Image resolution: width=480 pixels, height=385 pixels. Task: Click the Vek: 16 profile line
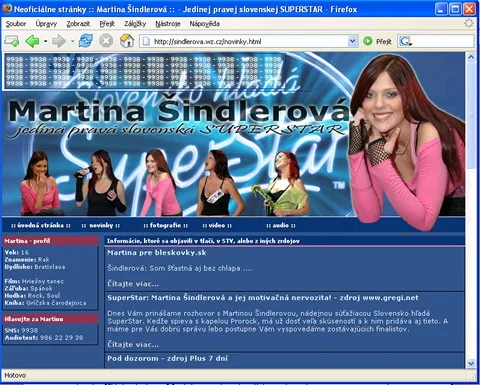click(x=17, y=252)
